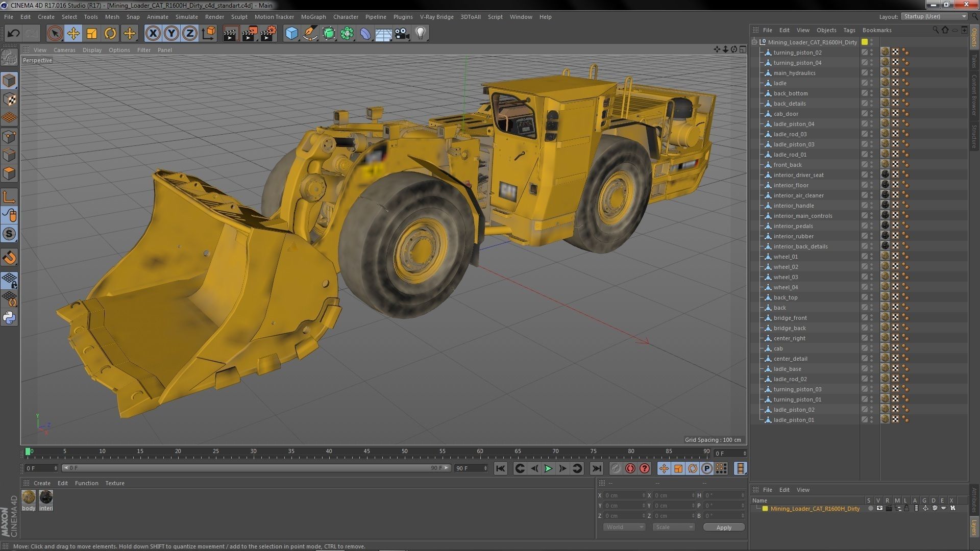Add a Cube primitive object
The image size is (980, 551).
pos(291,34)
